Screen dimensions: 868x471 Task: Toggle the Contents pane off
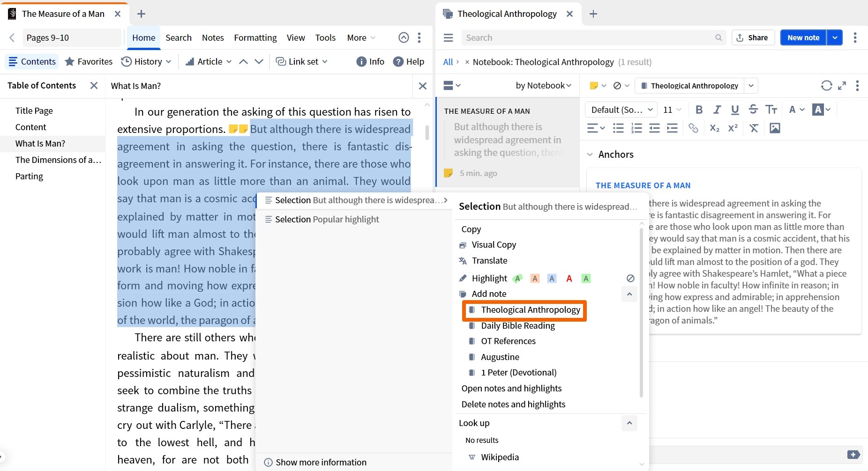(x=32, y=62)
